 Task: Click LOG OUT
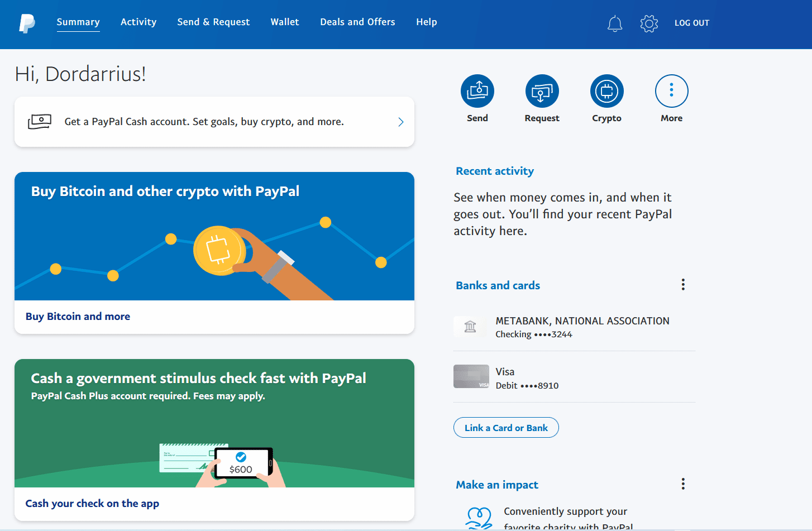point(692,23)
